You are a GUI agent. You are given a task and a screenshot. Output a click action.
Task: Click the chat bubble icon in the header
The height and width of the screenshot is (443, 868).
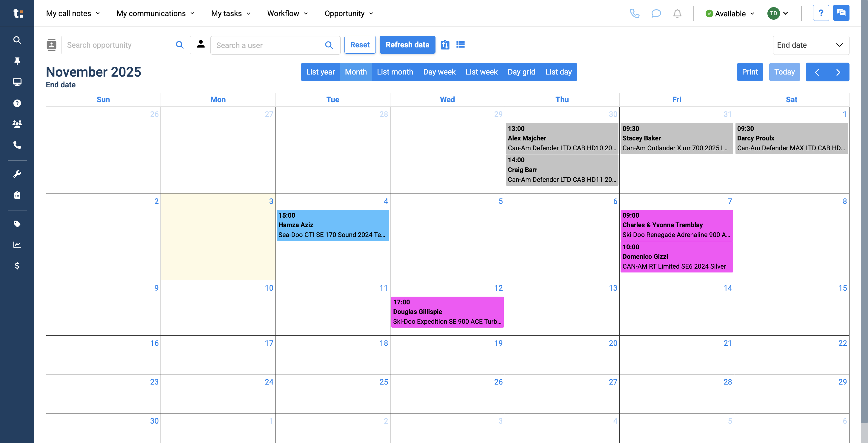656,13
